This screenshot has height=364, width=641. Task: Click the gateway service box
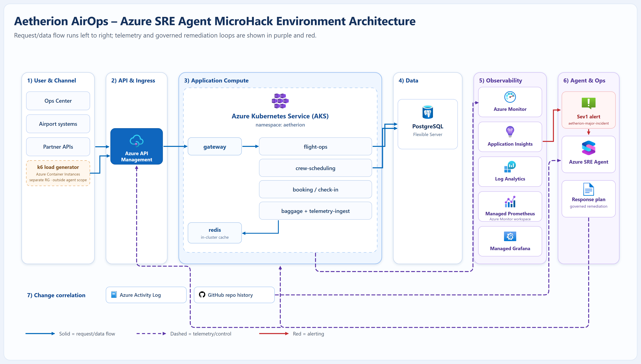click(215, 147)
